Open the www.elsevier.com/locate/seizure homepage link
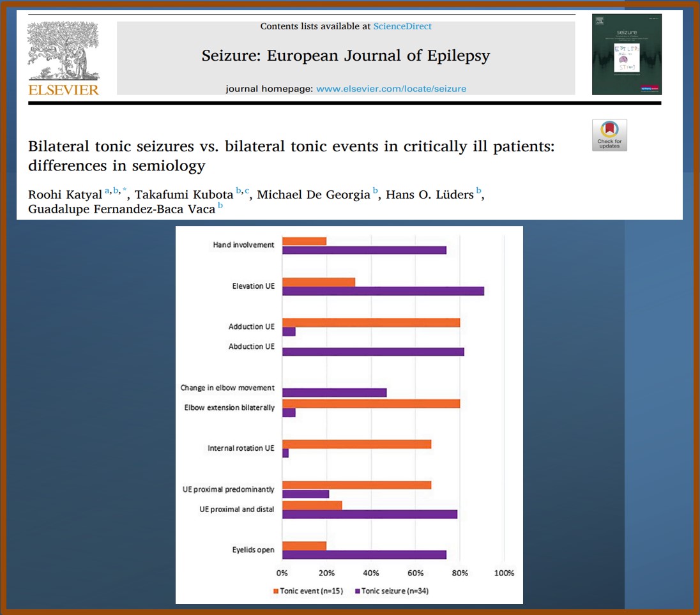700x615 pixels. click(x=391, y=89)
